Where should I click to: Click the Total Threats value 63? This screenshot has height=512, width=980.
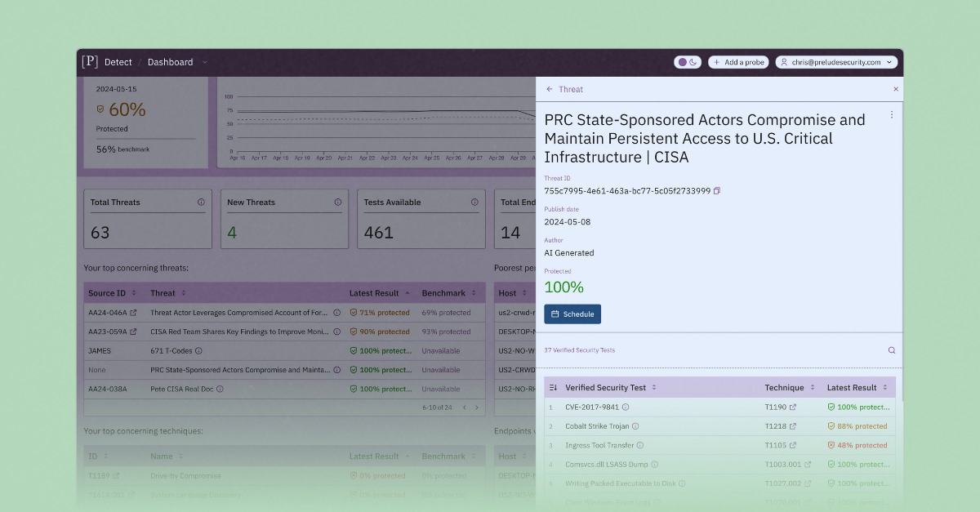click(x=100, y=233)
